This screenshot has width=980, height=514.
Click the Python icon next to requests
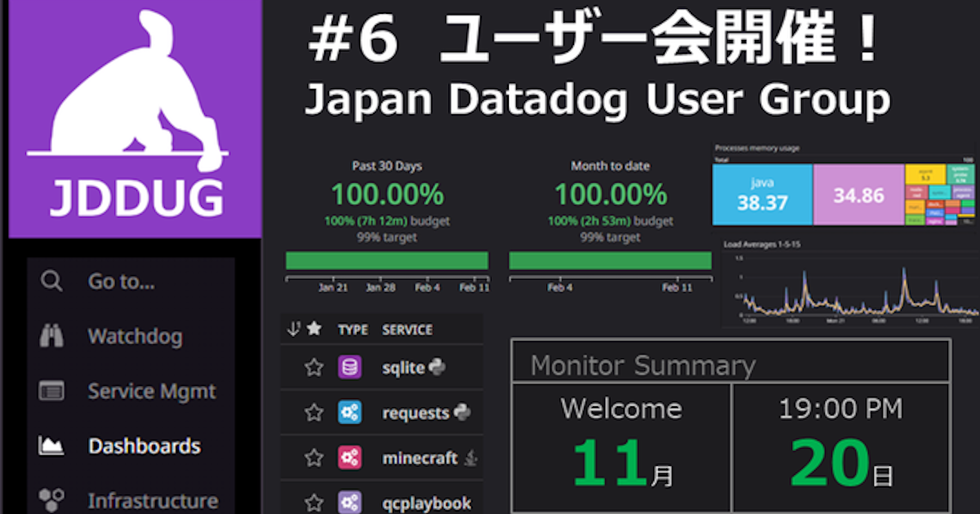[461, 412]
